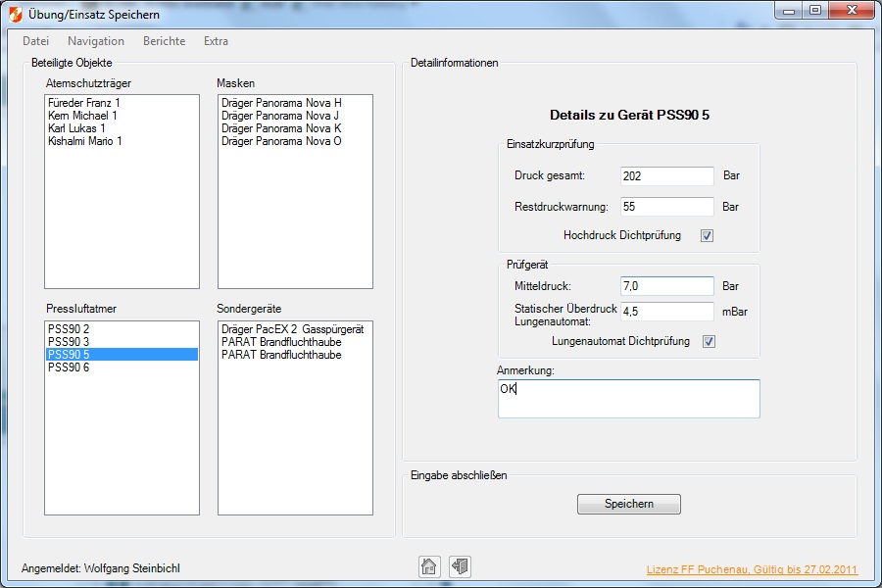Open the Datei menu
This screenshot has width=882, height=588.
[35, 41]
